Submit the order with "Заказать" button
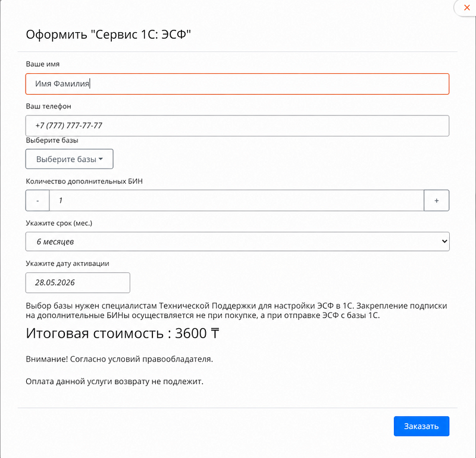The width and height of the screenshot is (476, 458). pos(421,426)
